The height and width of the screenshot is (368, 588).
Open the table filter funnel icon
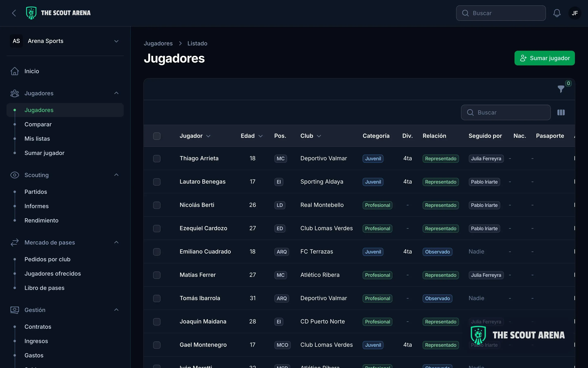click(x=561, y=89)
